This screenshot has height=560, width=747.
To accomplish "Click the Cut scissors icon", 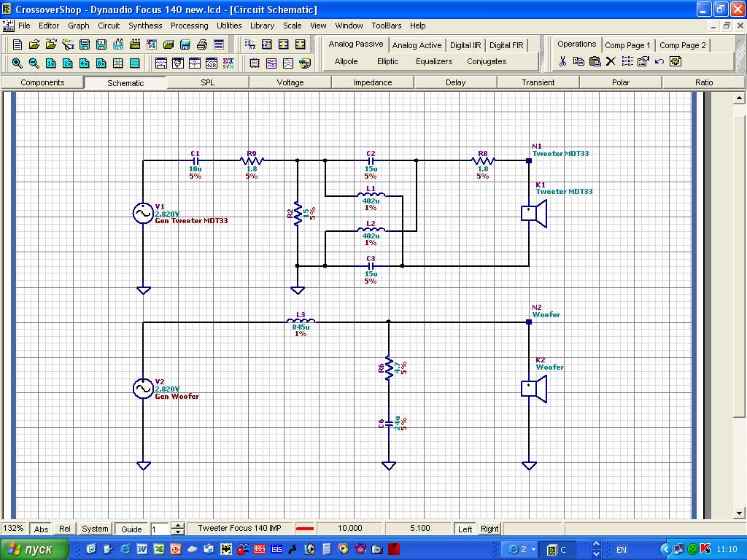I will (x=562, y=61).
